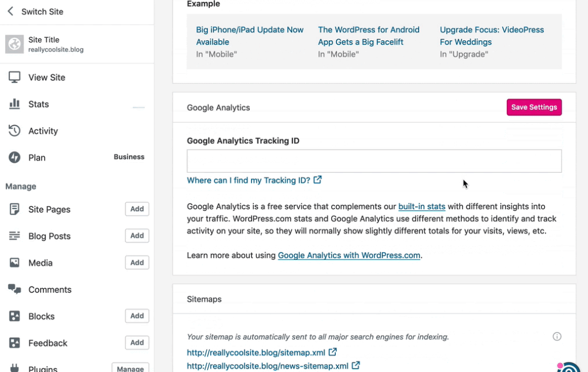Open Blog Posts in the sidebar

coord(49,236)
